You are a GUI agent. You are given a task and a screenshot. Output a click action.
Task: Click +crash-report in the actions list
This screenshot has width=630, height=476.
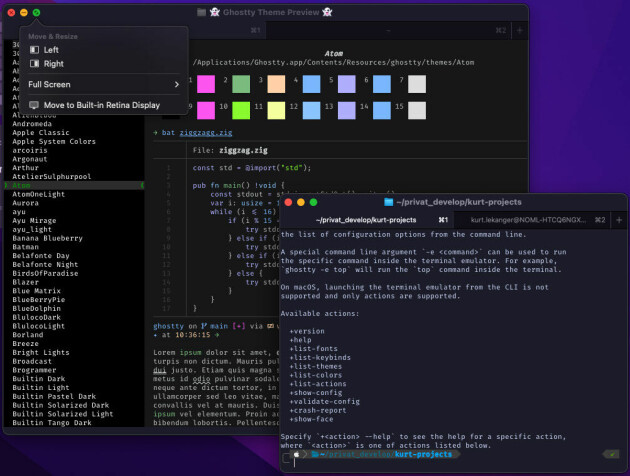coord(318,411)
